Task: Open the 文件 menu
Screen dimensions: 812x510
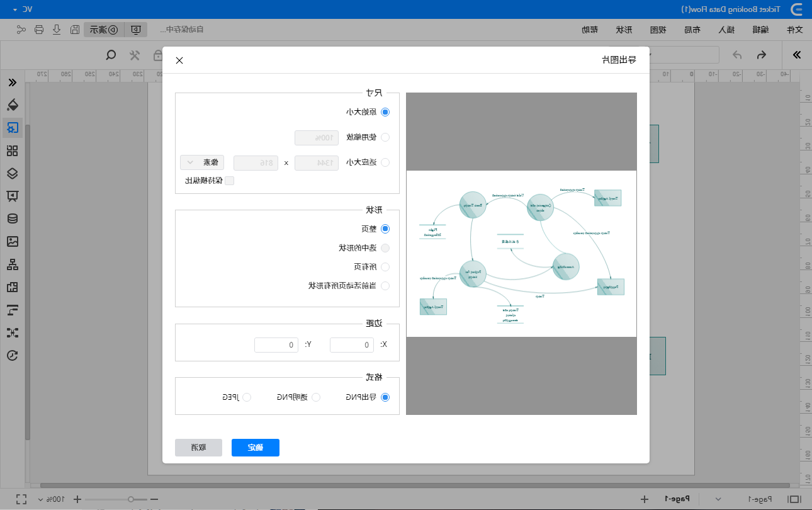Action: 795,30
